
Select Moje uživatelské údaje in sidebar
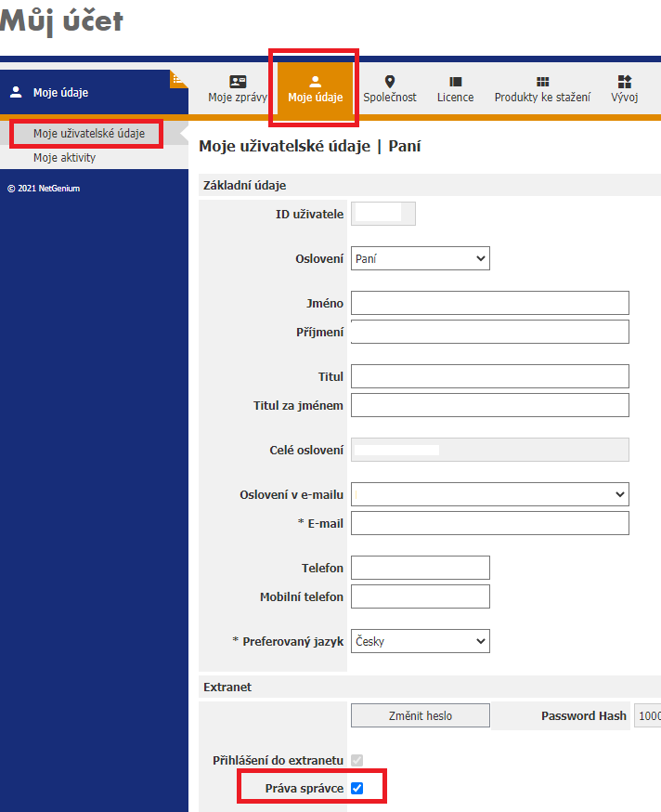pyautogui.click(x=89, y=134)
